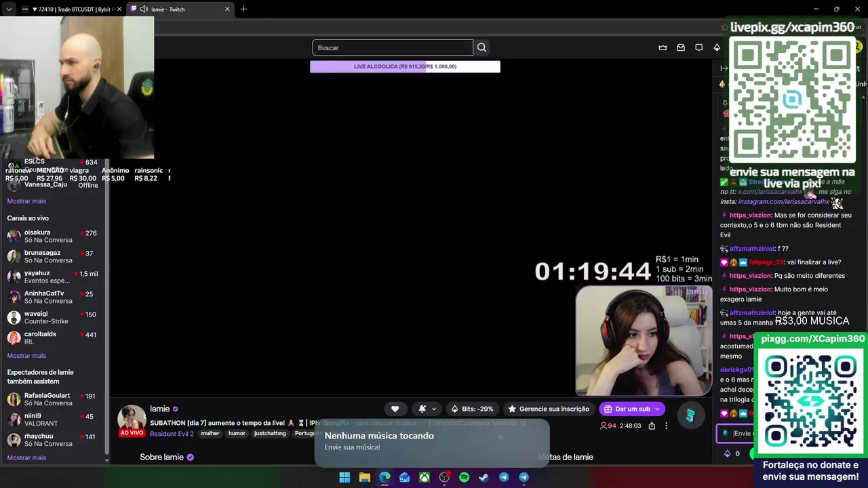The width and height of the screenshot is (868, 488).
Task: Click the LIVE ALCOOLICA goal progress bar
Action: click(405, 66)
